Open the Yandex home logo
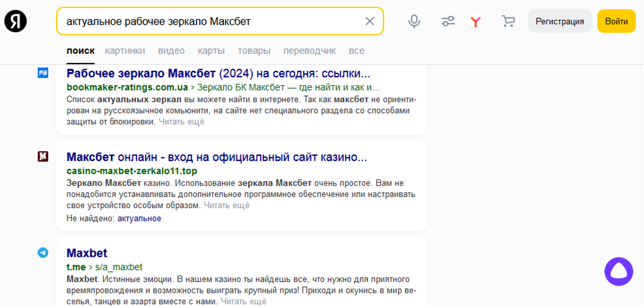This screenshot has height=307, width=644. 16,21
